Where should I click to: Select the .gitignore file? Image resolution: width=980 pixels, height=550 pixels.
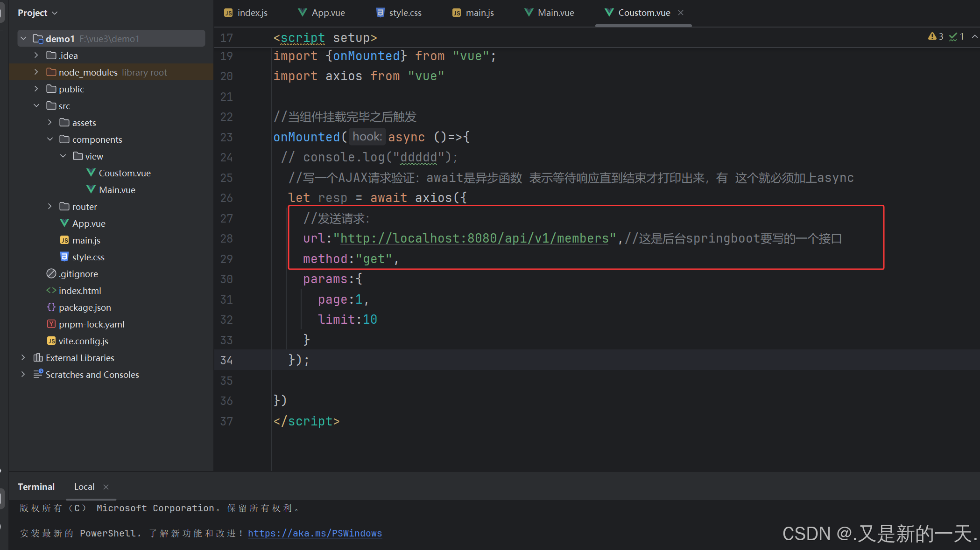pos(78,274)
